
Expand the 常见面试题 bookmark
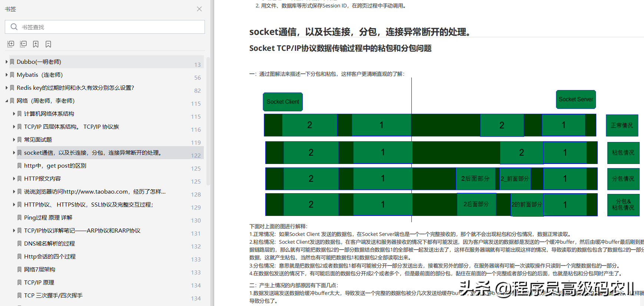tap(14, 139)
